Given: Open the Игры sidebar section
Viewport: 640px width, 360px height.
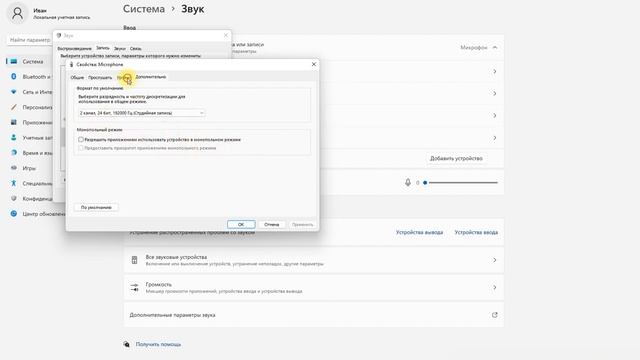Looking at the screenshot, I should (29, 168).
